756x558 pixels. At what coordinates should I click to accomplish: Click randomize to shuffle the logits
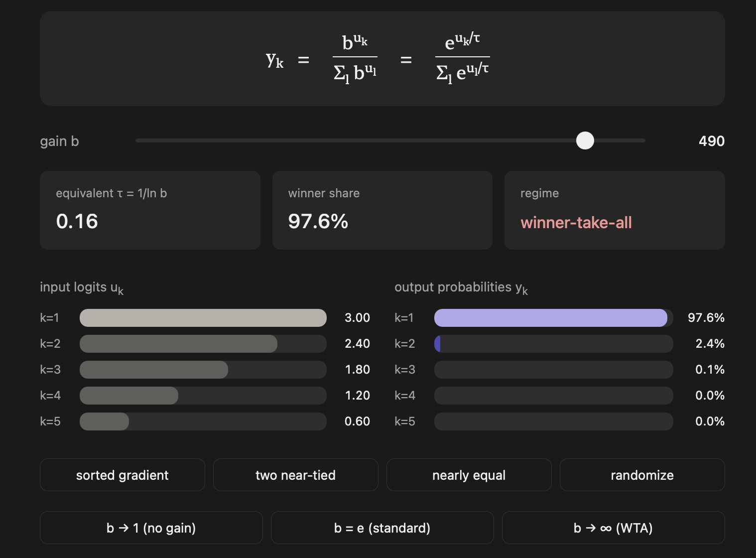(x=642, y=475)
